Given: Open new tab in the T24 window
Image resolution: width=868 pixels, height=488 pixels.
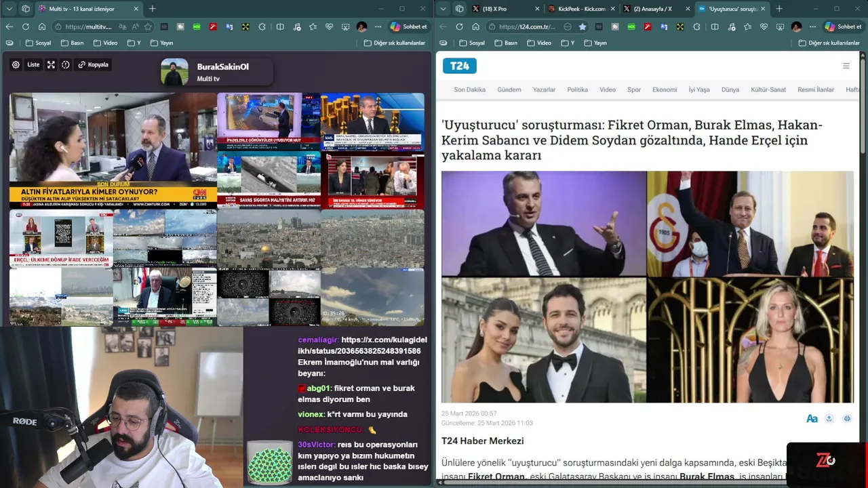Looking at the screenshot, I should point(779,9).
